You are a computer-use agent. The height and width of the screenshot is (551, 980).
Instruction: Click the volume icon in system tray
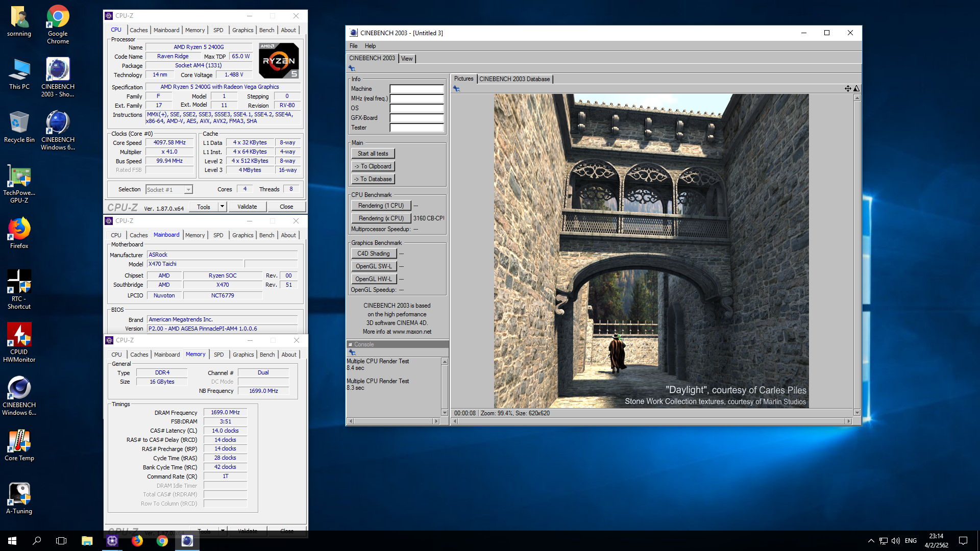[x=896, y=541]
